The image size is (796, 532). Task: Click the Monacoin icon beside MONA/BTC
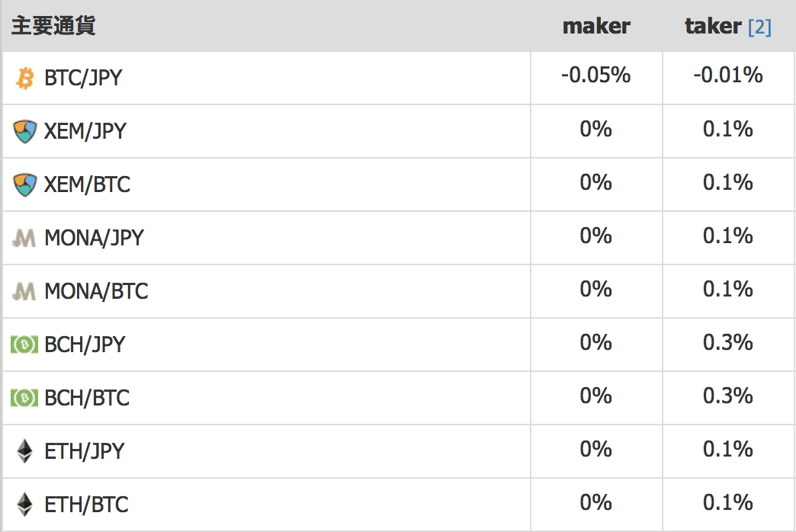(x=24, y=291)
